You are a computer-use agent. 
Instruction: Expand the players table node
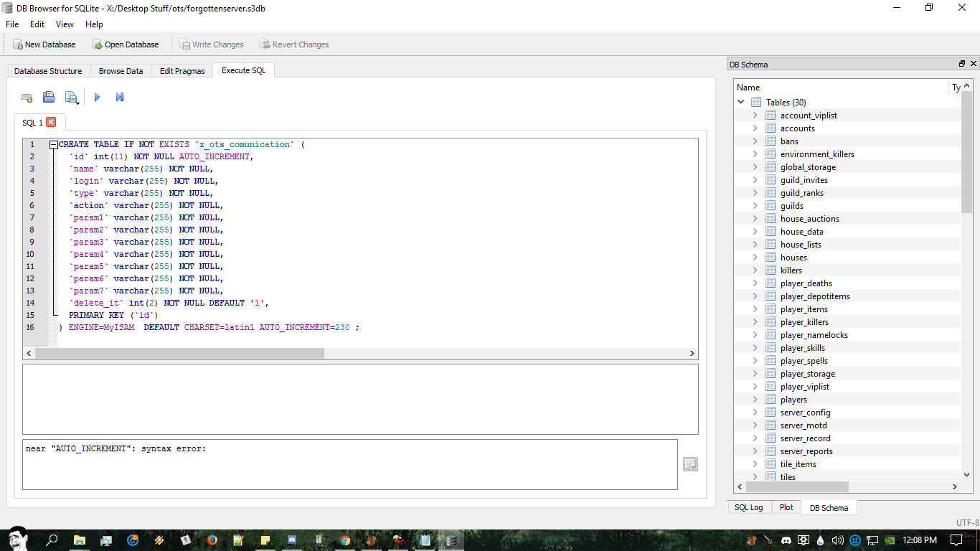click(x=755, y=400)
